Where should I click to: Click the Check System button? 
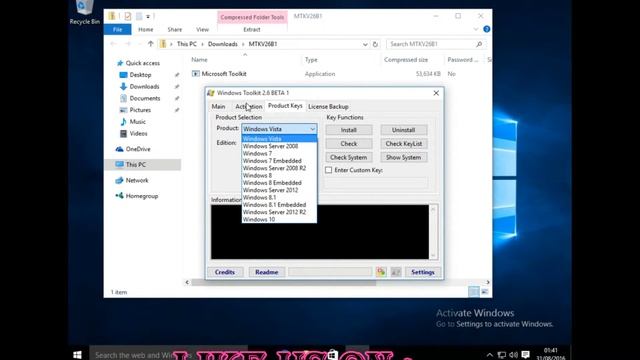pos(349,158)
